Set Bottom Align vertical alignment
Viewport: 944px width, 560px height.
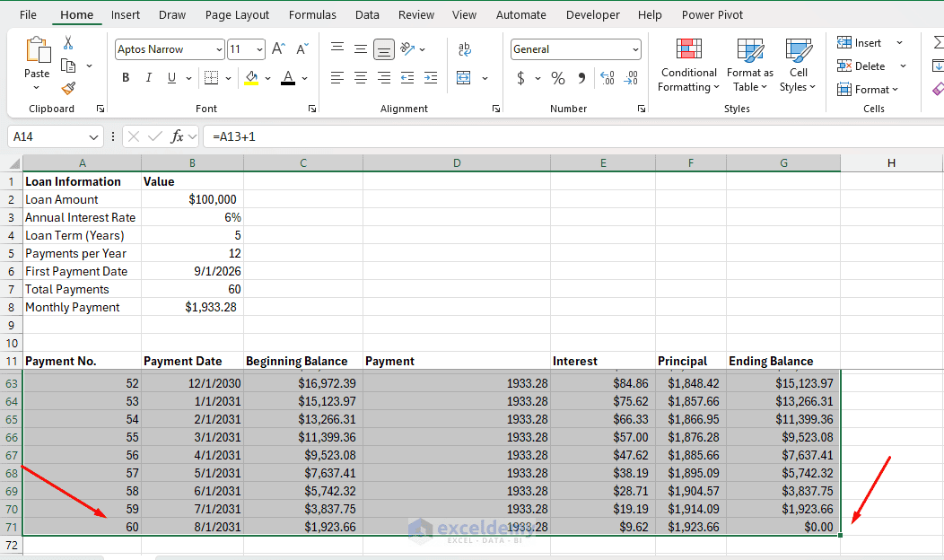384,49
